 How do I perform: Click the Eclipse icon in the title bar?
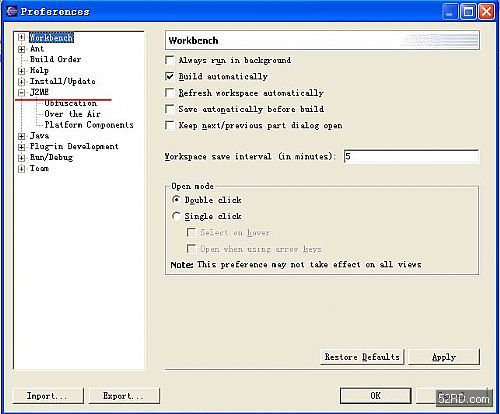pyautogui.click(x=12, y=11)
